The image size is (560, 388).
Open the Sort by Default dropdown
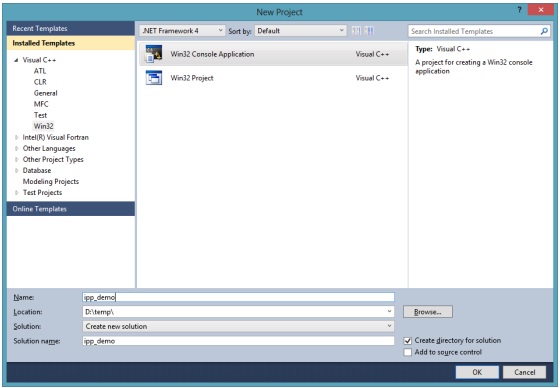click(300, 31)
